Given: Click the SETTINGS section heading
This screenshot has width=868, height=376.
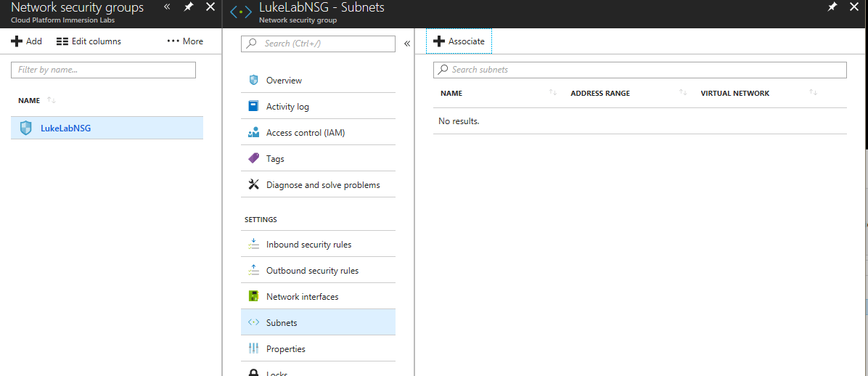Looking at the screenshot, I should pyautogui.click(x=261, y=219).
